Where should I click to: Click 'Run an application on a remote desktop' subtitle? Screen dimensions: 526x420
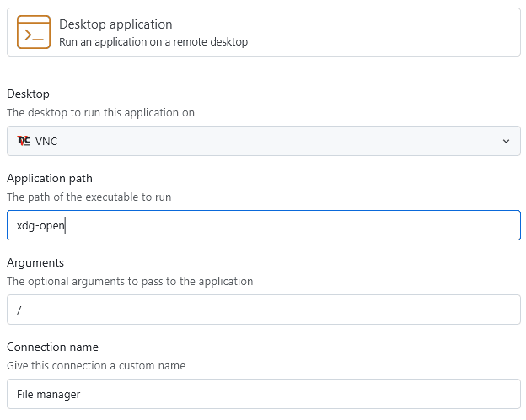(x=153, y=41)
